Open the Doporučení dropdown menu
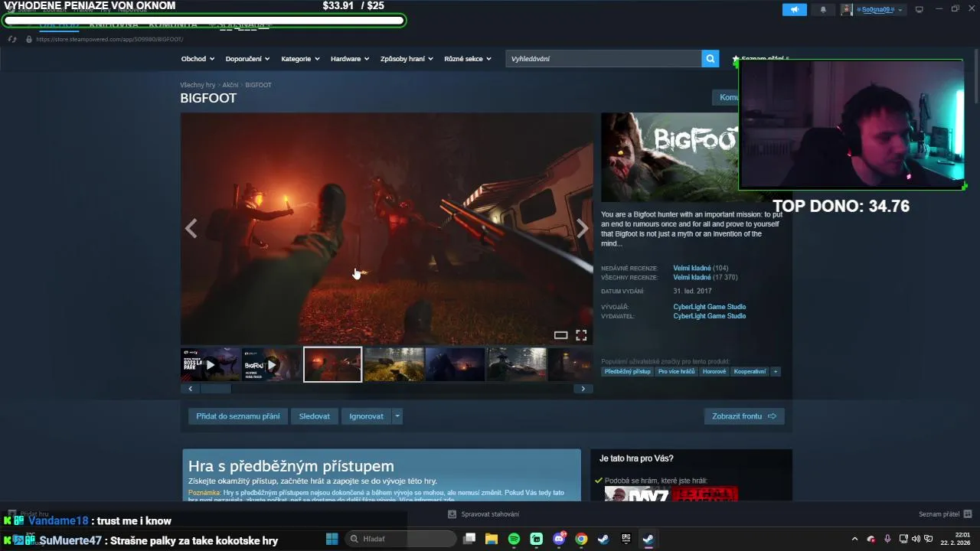980x551 pixels. click(247, 59)
